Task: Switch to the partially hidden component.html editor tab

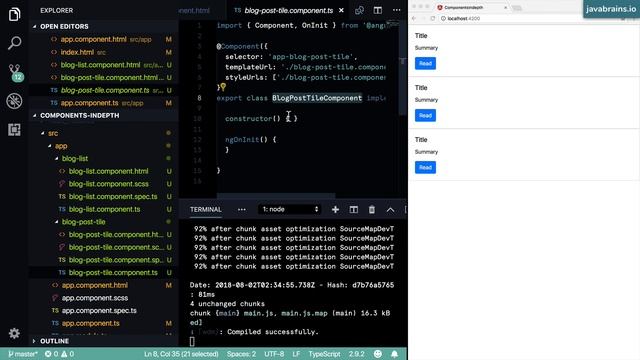Action: (x=194, y=10)
